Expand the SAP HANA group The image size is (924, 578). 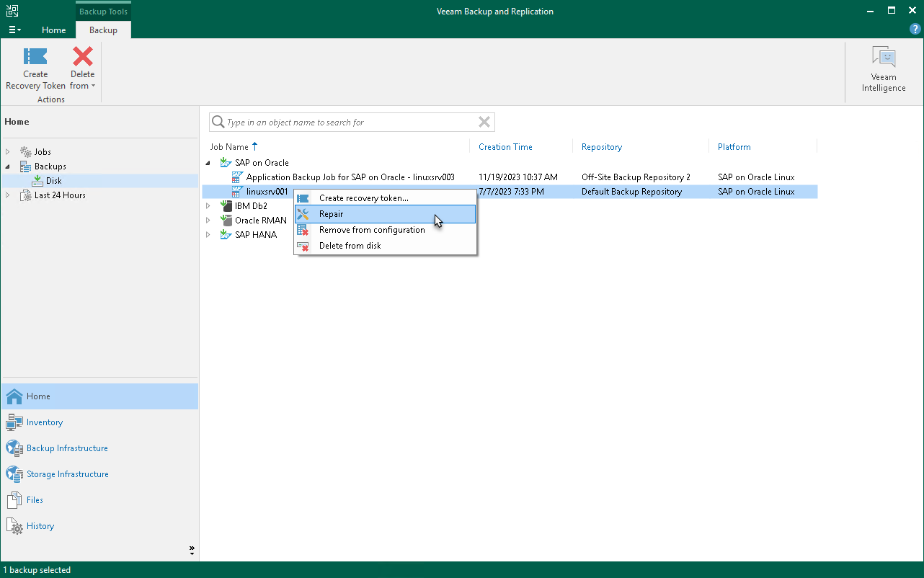point(208,235)
